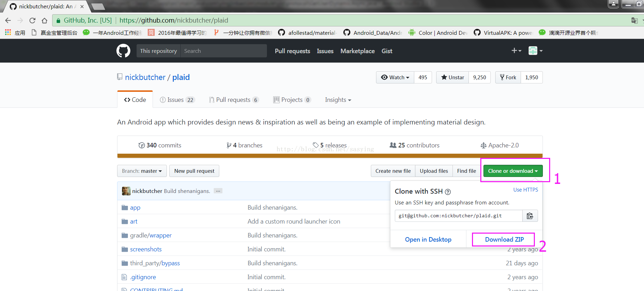Open the Apps grid bookmark icon

(x=8, y=32)
